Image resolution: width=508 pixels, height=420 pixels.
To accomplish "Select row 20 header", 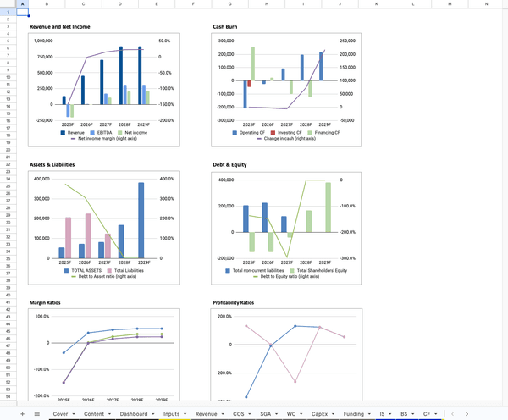I will [x=7, y=150].
